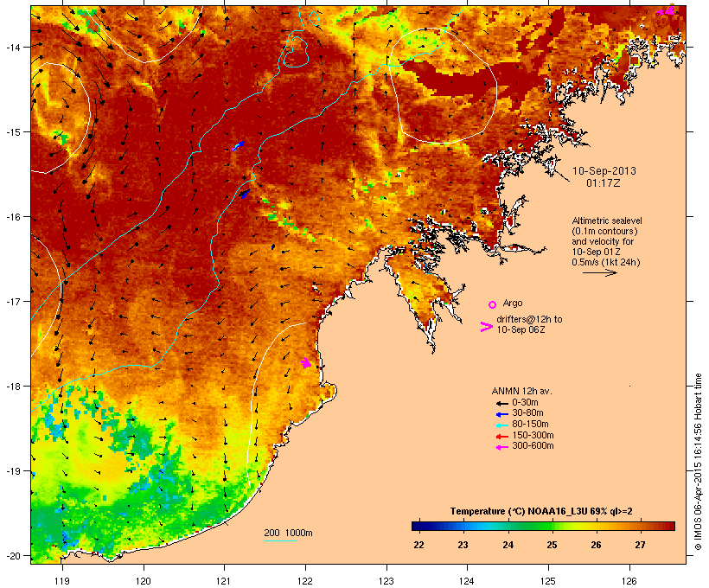
Task: Click the red 150-300m arrow legend icon
Action: [502, 436]
